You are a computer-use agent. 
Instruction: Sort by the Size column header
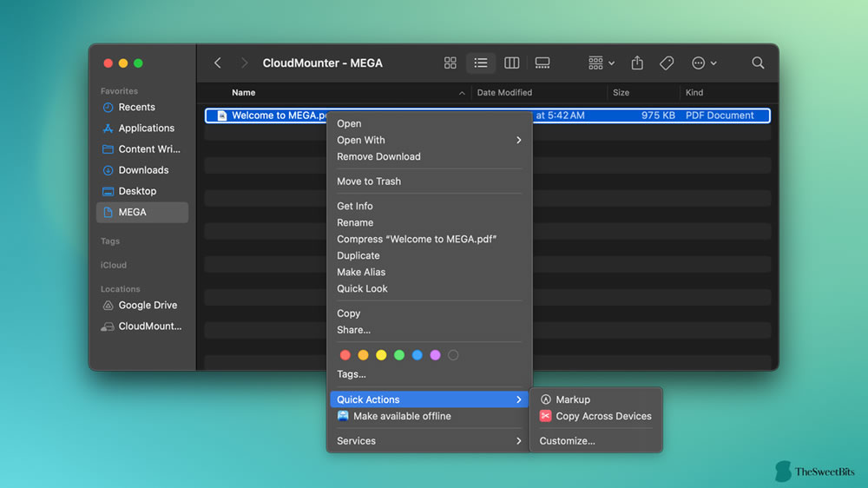(621, 93)
